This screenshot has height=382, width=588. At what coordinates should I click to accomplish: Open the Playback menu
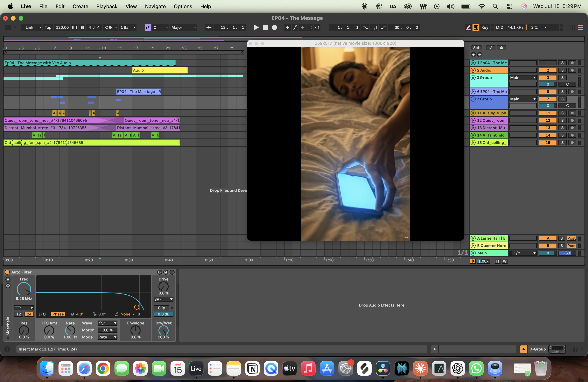click(107, 6)
